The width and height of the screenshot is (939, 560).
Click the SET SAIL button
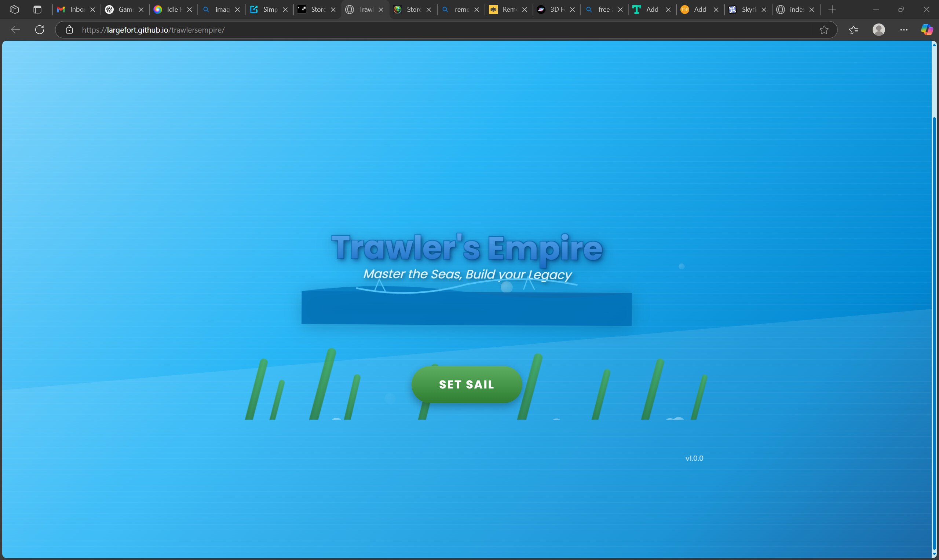(x=466, y=384)
